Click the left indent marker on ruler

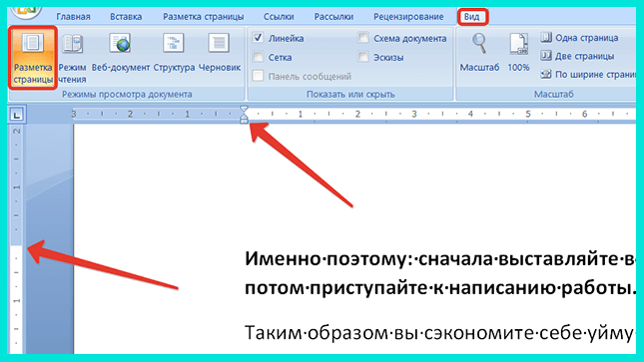pos(244,120)
